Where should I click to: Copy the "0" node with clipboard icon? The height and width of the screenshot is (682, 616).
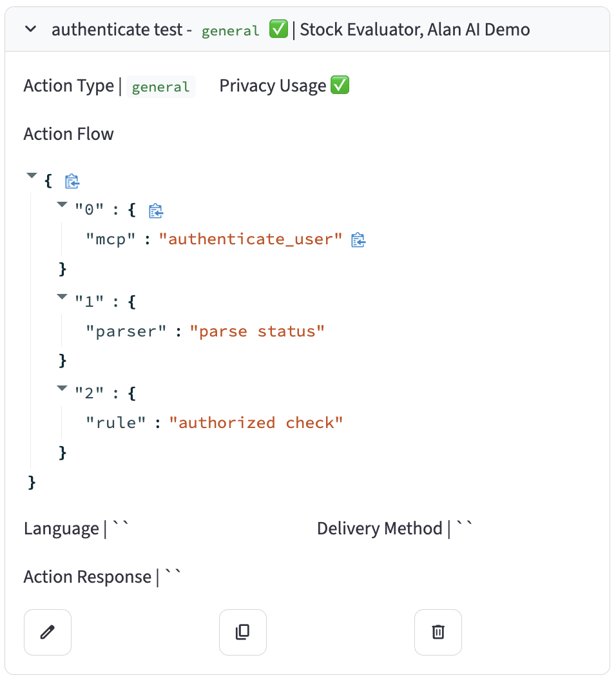pos(156,211)
